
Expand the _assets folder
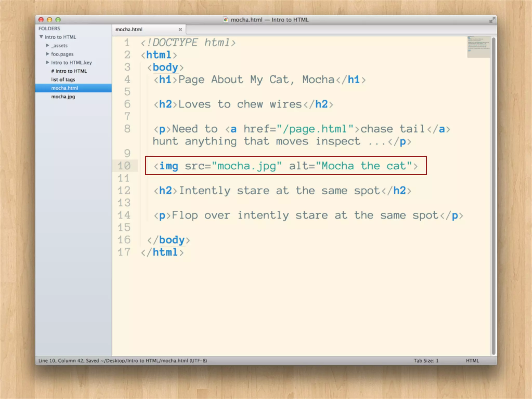(x=48, y=45)
